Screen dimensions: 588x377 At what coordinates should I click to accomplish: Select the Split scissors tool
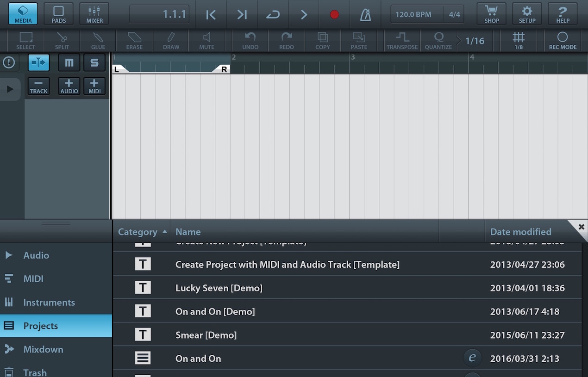(62, 41)
